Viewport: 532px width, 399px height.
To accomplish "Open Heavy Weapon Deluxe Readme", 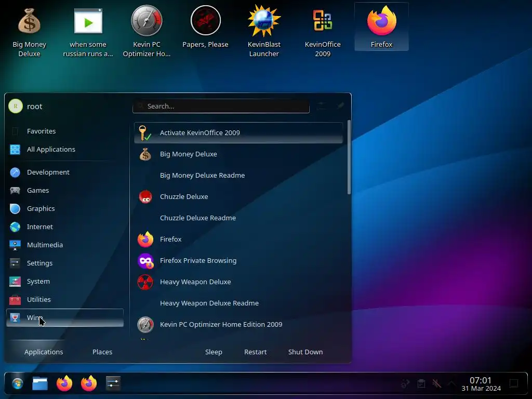I will pyautogui.click(x=238, y=303).
